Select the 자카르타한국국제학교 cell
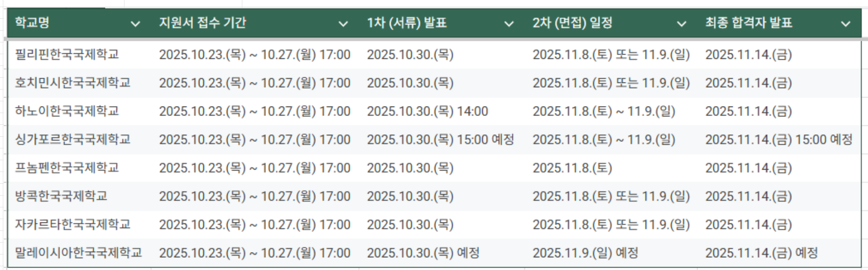Image resolution: width=868 pixels, height=270 pixels. tap(73, 224)
